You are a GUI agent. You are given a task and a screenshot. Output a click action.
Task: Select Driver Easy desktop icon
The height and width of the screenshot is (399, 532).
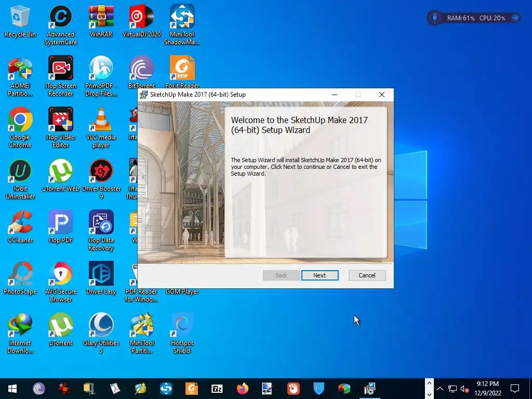[101, 278]
